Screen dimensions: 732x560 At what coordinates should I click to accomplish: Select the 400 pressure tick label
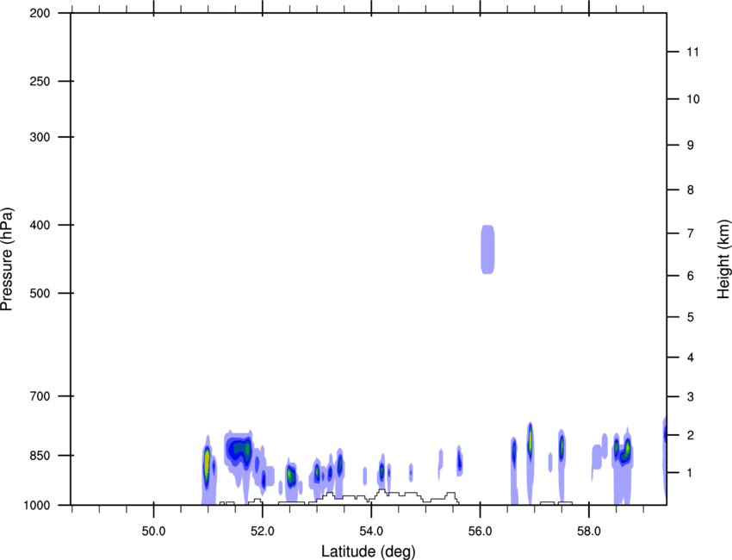tap(40, 225)
